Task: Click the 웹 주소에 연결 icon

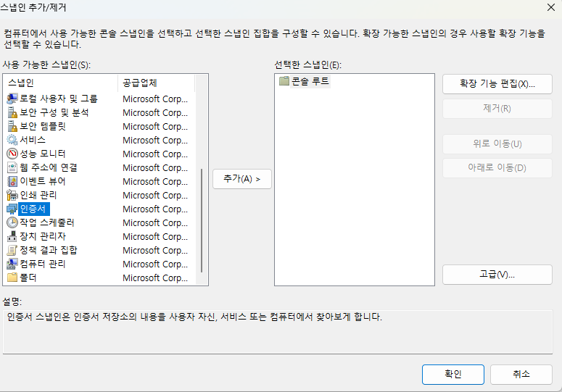Action: pyautogui.click(x=12, y=167)
